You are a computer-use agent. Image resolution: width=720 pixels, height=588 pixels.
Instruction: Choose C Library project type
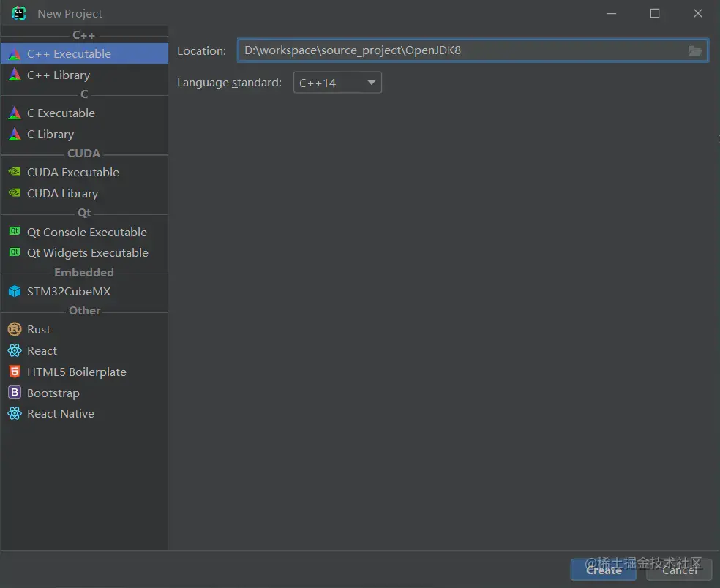[84, 134]
